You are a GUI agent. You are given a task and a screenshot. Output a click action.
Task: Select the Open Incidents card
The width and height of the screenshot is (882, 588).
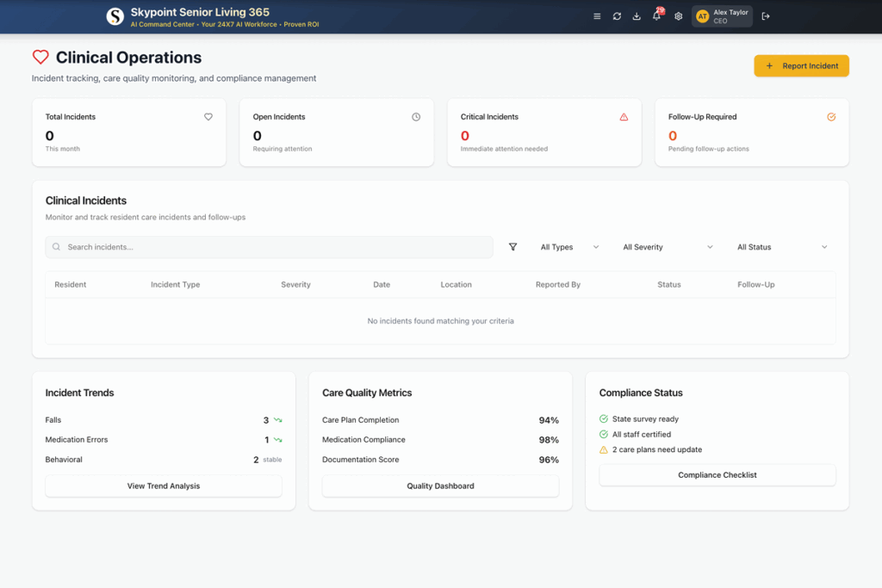point(337,133)
